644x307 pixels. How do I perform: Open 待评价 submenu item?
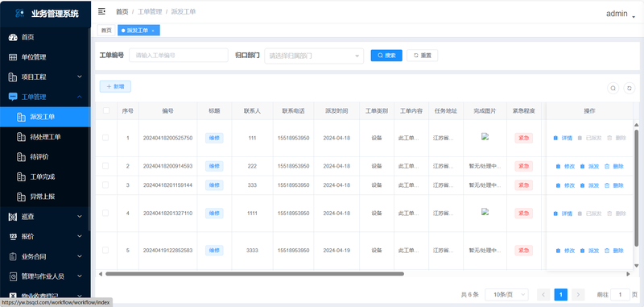45,157
